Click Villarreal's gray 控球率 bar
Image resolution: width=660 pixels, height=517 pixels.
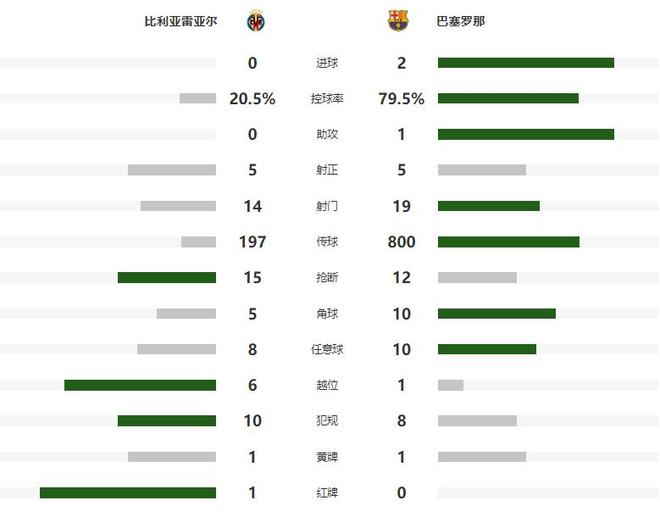click(x=198, y=99)
